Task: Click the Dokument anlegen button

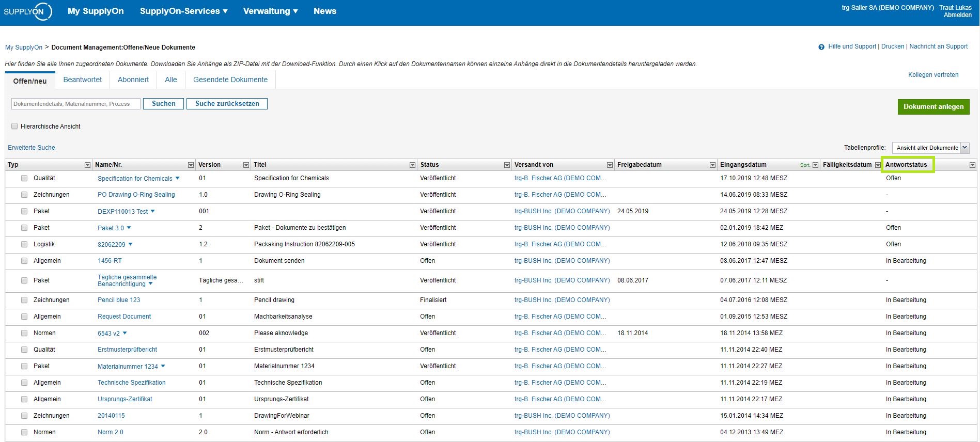Action: click(934, 107)
